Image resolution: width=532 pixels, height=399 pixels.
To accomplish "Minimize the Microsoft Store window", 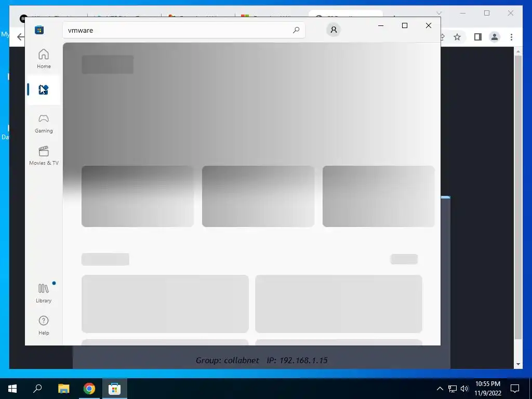I will [381, 25].
